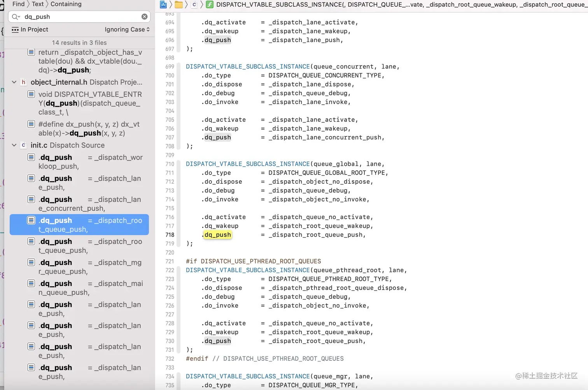
Task: Clear the dq_push search text
Action: tap(144, 17)
